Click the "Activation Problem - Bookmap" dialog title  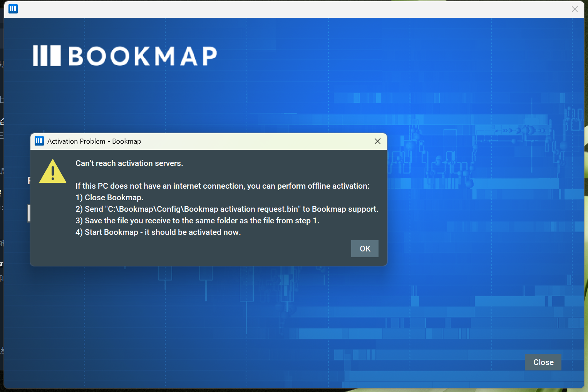coord(94,141)
